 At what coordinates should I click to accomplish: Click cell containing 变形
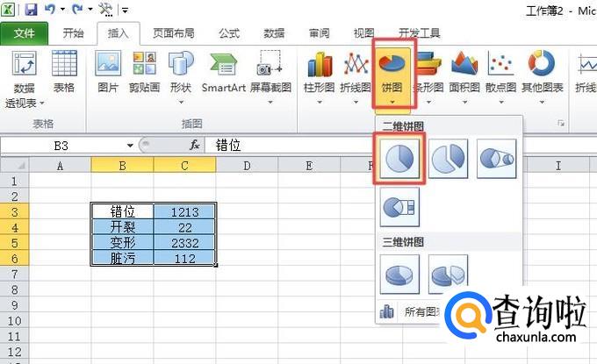click(122, 243)
